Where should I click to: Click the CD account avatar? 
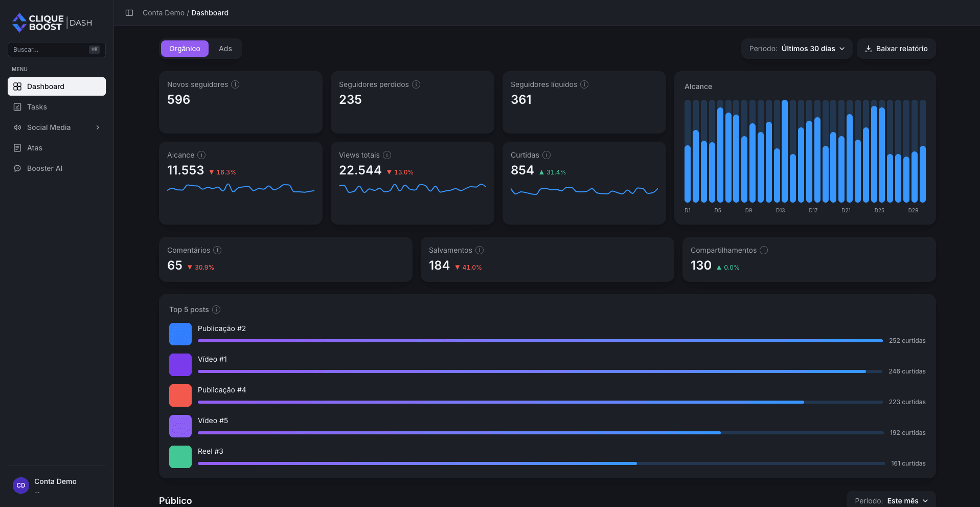click(x=21, y=486)
